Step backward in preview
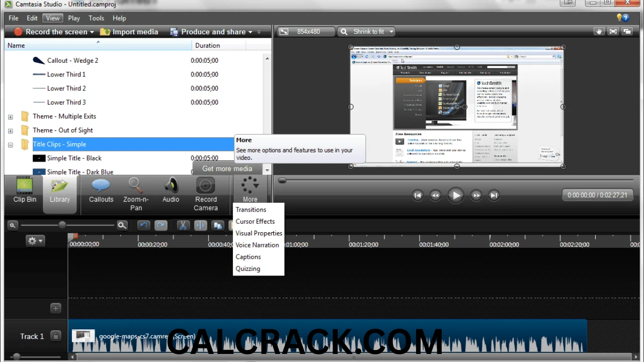 point(436,196)
